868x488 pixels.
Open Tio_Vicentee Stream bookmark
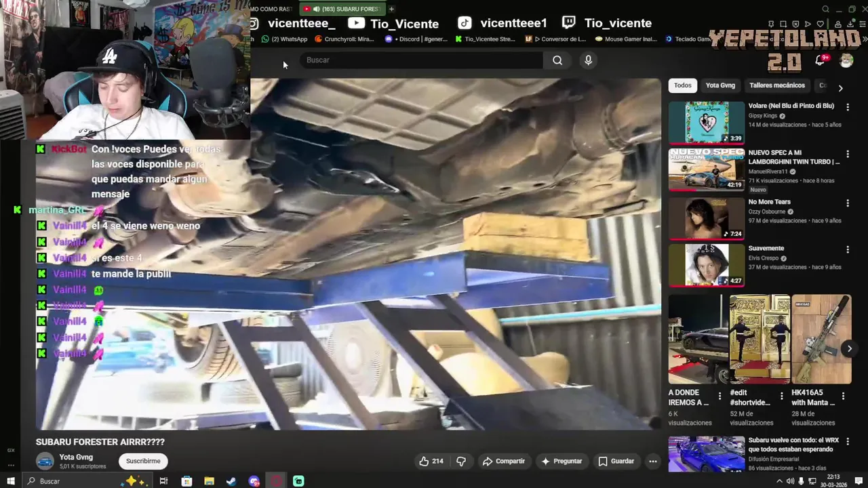[485, 39]
